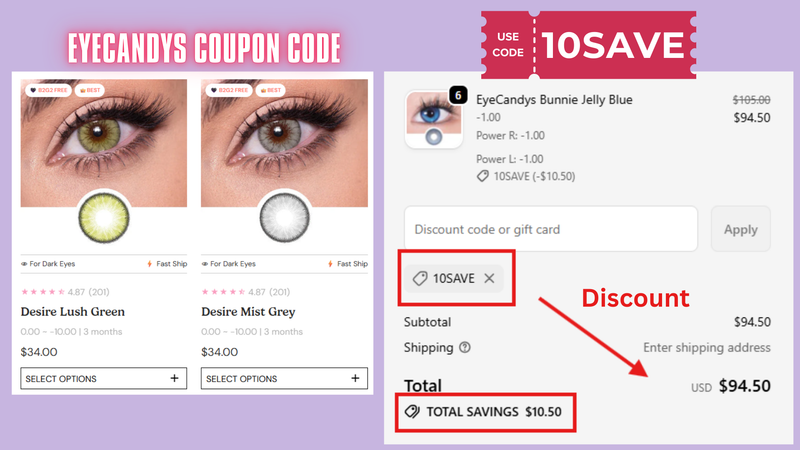800x450 pixels.
Task: Open Desire Mist Grey product title link
Action: (x=248, y=312)
